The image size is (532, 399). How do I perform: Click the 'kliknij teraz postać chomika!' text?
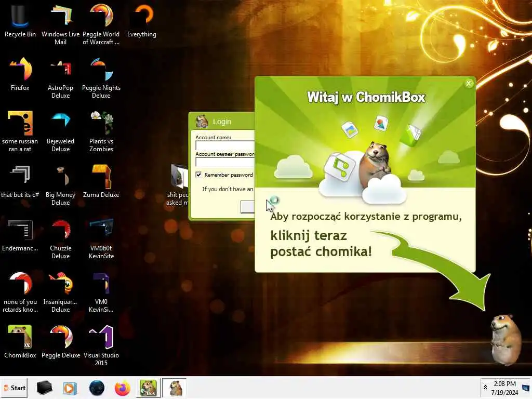[x=321, y=243]
